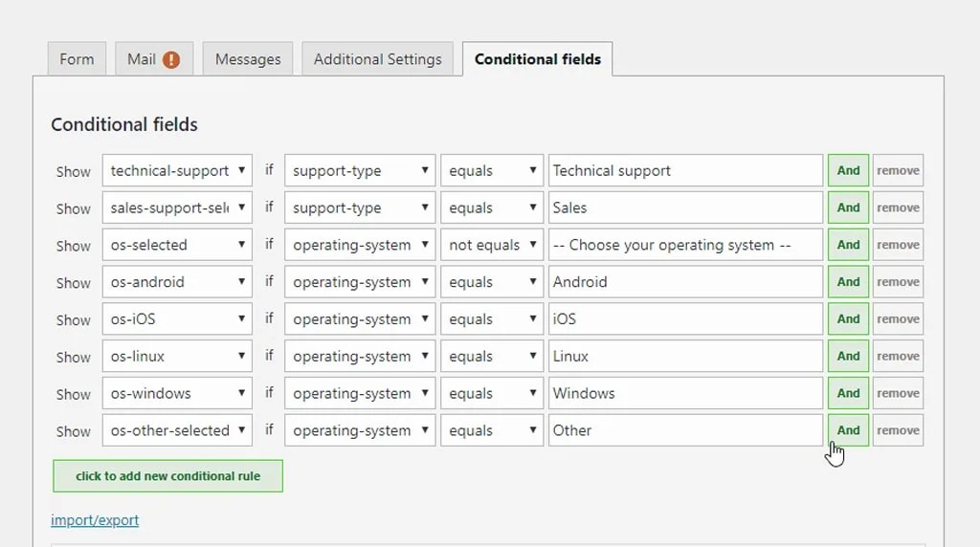Screen dimensions: 980x547
Task: Open the Additional Settings tab
Action: [x=377, y=59]
